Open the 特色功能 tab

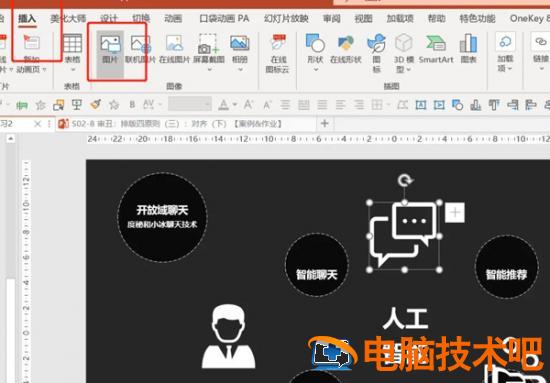[477, 19]
